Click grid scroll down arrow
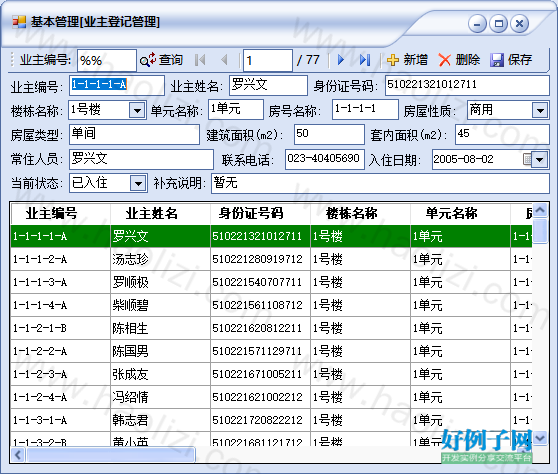 tap(540, 438)
